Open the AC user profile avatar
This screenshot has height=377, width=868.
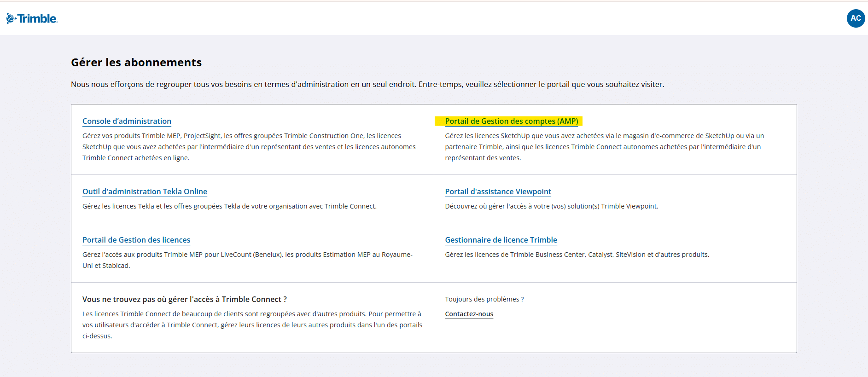pos(856,18)
